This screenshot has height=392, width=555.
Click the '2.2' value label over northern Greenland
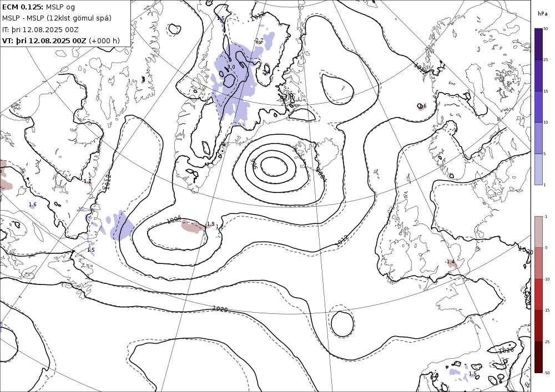(259, 40)
